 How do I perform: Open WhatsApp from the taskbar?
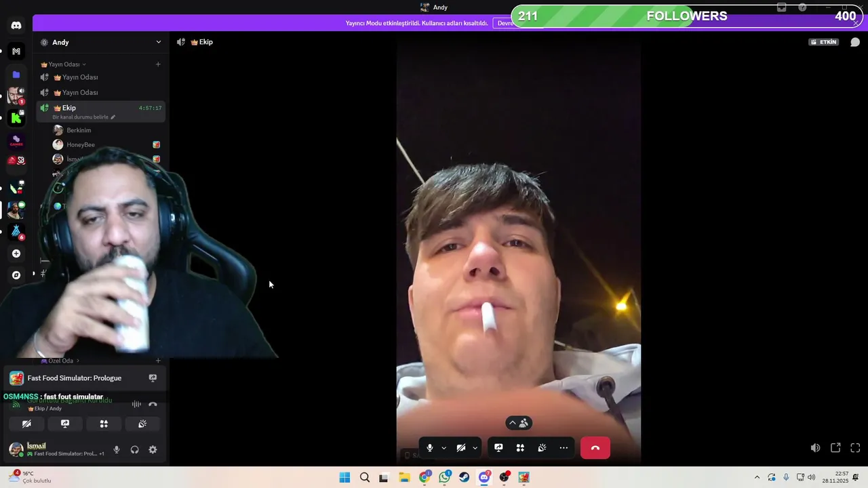point(444,477)
